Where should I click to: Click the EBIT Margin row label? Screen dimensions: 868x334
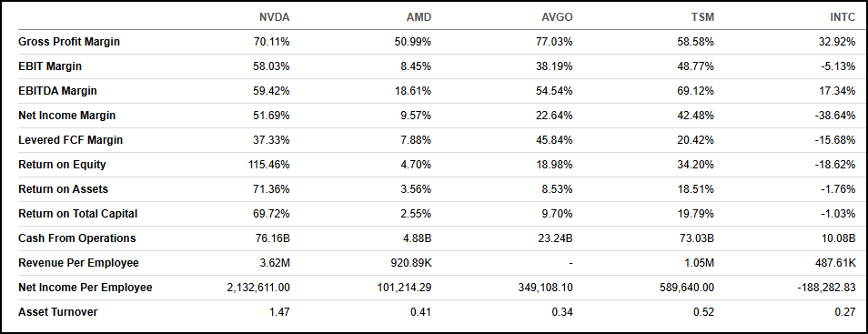pyautogui.click(x=50, y=66)
